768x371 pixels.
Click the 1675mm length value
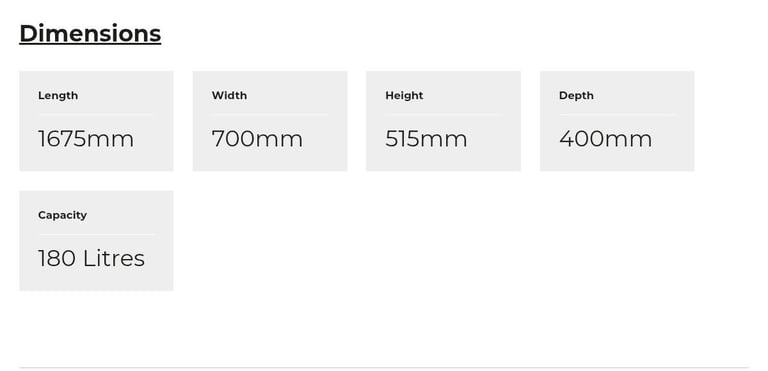click(x=86, y=139)
